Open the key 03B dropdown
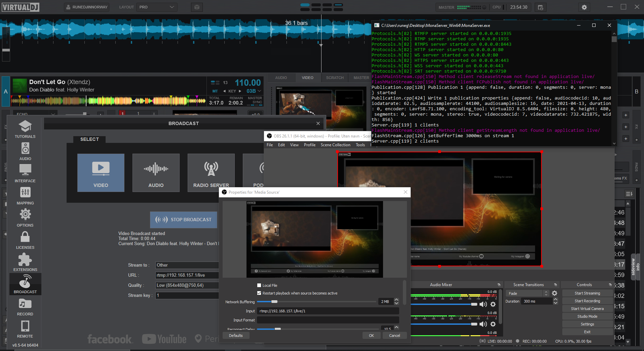The height and width of the screenshot is (351, 644). [x=254, y=91]
